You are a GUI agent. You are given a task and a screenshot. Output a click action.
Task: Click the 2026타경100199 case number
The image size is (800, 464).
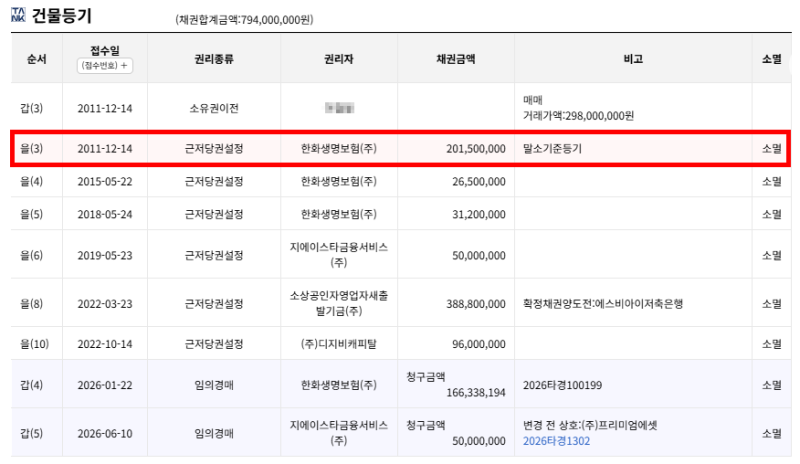pyautogui.click(x=562, y=385)
